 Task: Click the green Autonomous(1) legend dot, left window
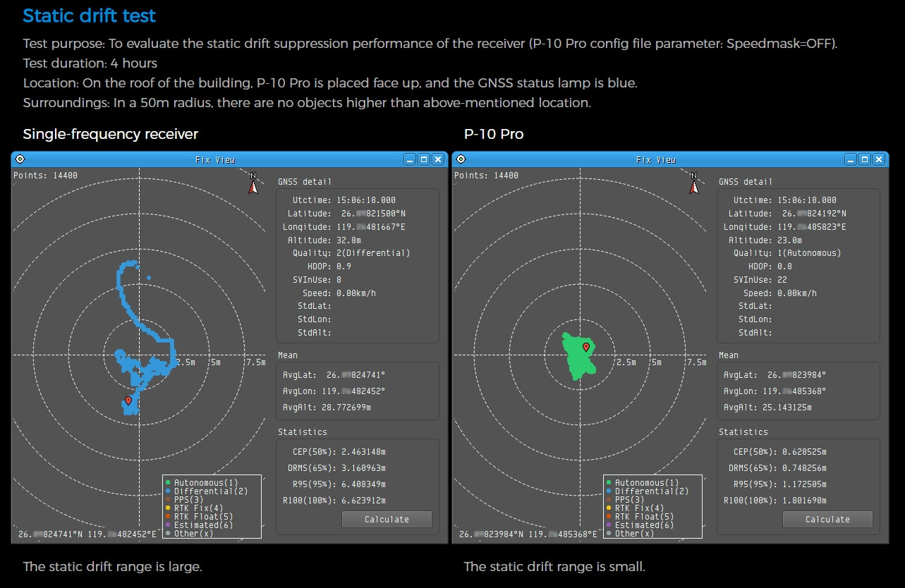tap(167, 483)
